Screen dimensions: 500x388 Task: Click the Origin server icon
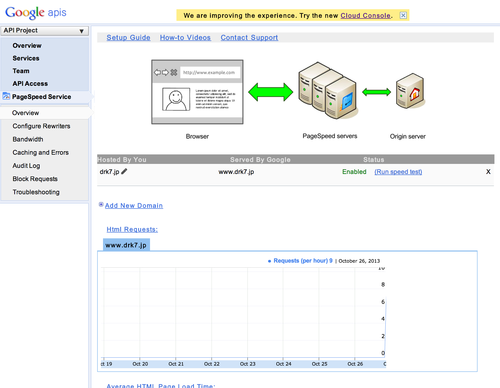point(410,91)
